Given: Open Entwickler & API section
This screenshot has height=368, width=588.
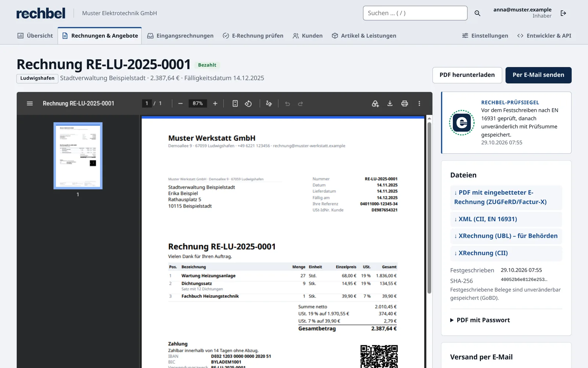Looking at the screenshot, I should tap(544, 36).
